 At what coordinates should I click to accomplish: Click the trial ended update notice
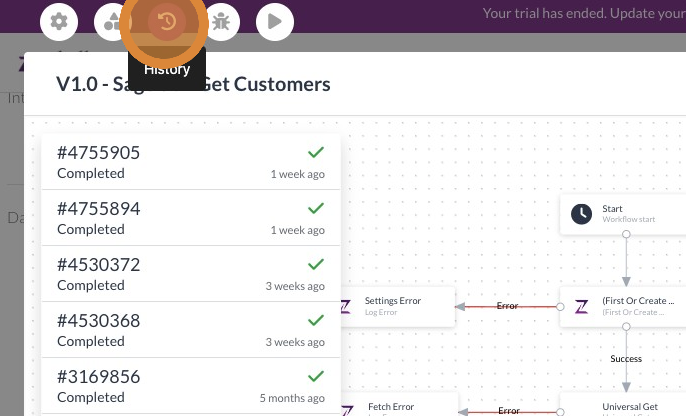(584, 13)
